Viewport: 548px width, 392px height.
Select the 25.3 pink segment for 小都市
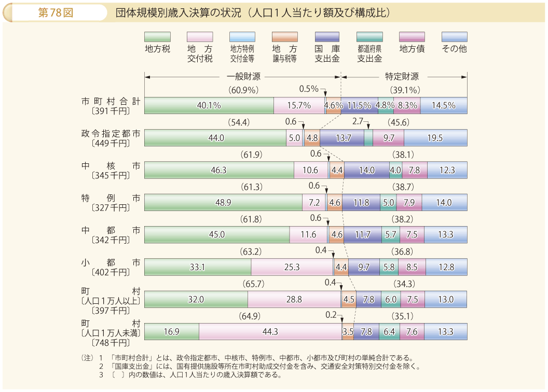point(292,267)
